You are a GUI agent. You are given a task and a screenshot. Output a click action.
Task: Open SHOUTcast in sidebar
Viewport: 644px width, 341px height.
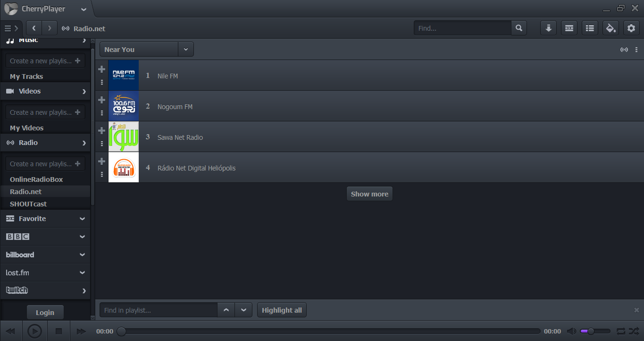[28, 204]
